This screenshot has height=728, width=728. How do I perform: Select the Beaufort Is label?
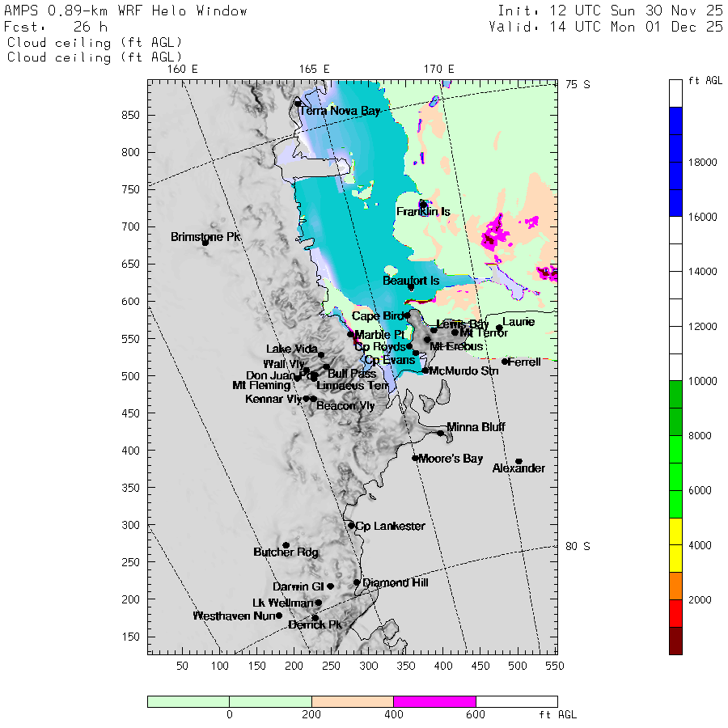click(411, 281)
